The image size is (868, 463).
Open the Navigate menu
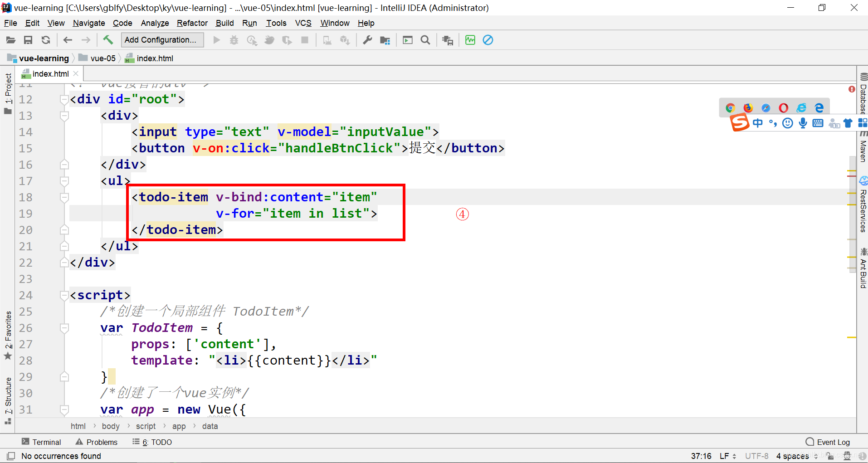click(89, 23)
